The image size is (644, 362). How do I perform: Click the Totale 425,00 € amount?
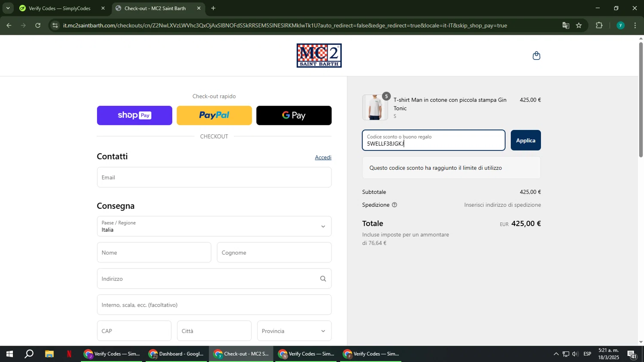[x=526, y=223]
